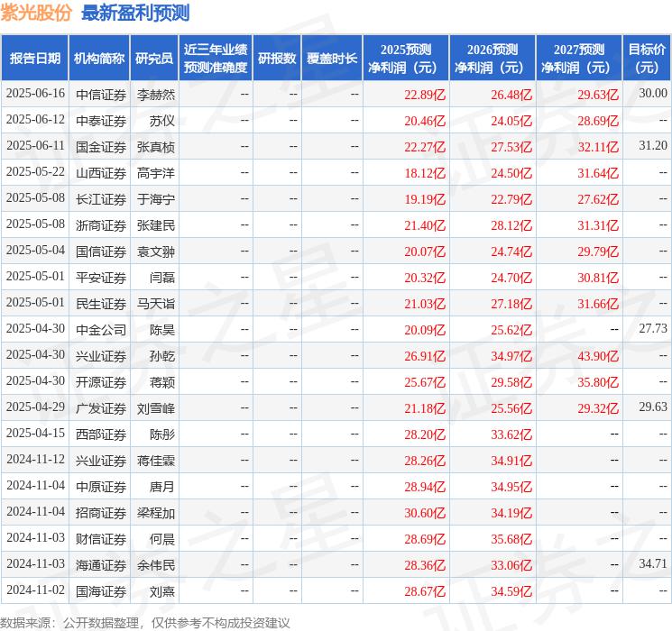The image size is (672, 631).
Task: Click the 30.60亿 profit value
Action: click(425, 513)
